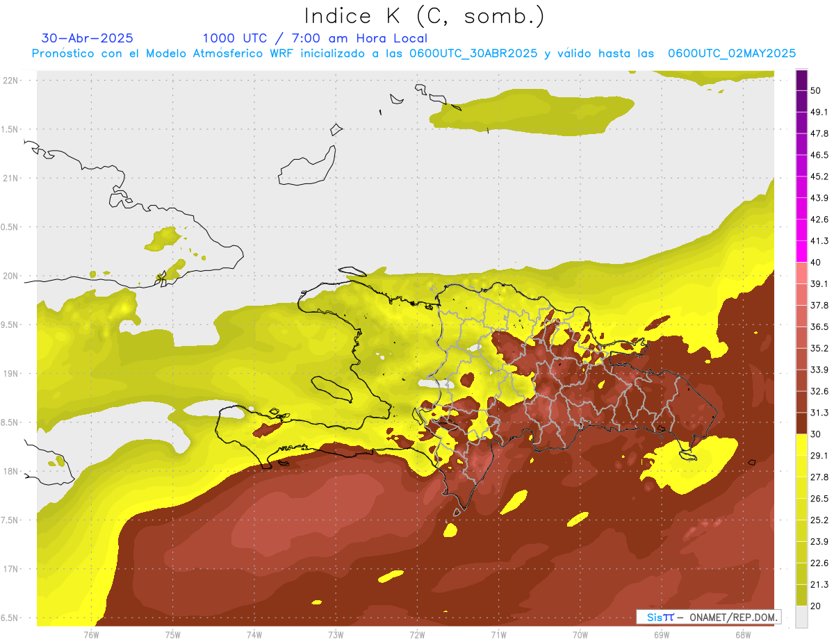
Task: Click the map title "Indice K (C, somb.)"
Action: (424, 17)
